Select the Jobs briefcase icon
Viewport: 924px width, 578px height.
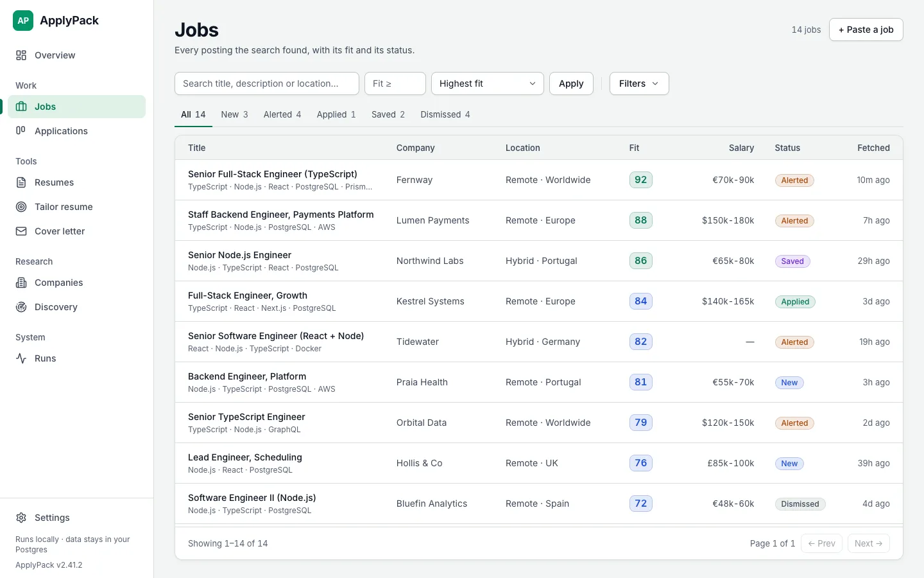click(21, 107)
